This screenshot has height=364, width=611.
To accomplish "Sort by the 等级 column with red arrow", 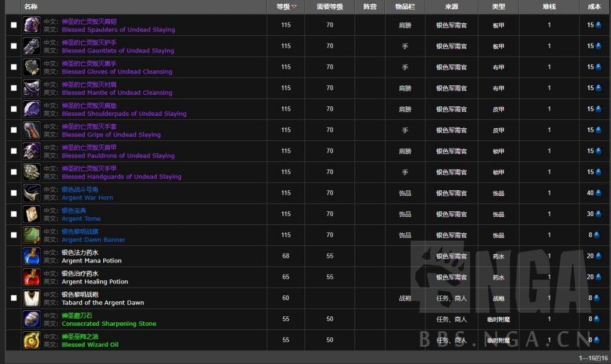I will (x=286, y=7).
